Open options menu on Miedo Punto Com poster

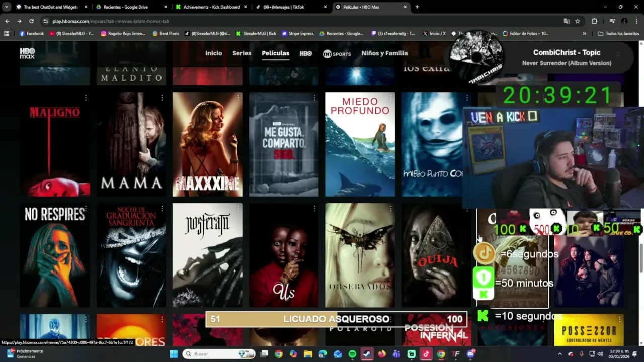[x=467, y=97]
